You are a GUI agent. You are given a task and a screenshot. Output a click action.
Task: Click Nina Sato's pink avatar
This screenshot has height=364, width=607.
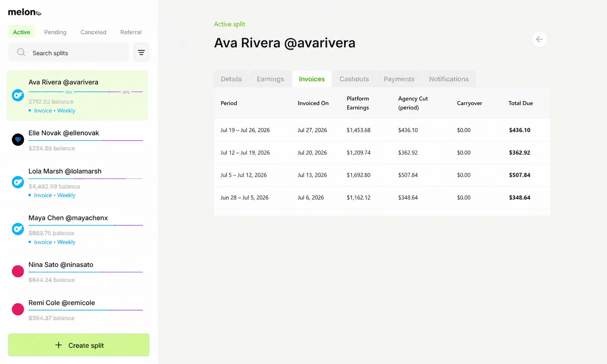pos(18,271)
